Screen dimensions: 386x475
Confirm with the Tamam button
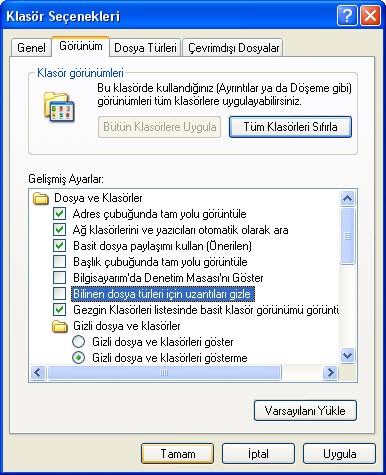(178, 453)
